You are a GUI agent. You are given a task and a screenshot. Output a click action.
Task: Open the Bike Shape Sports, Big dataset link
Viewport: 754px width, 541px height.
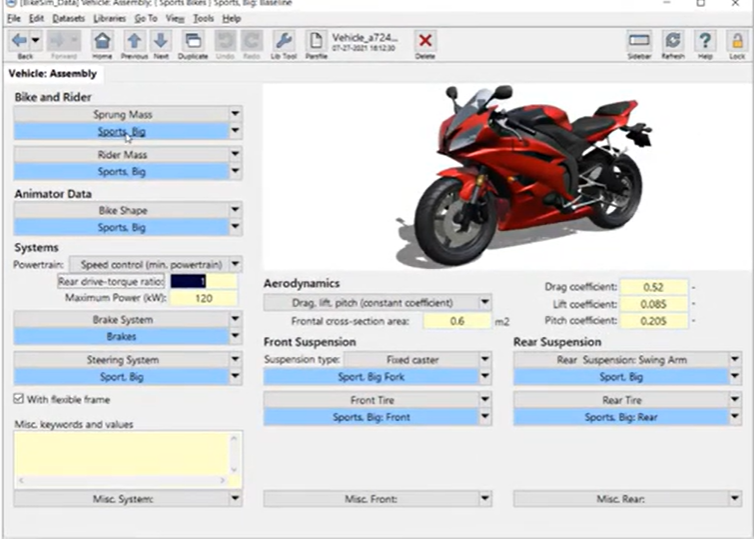point(121,227)
